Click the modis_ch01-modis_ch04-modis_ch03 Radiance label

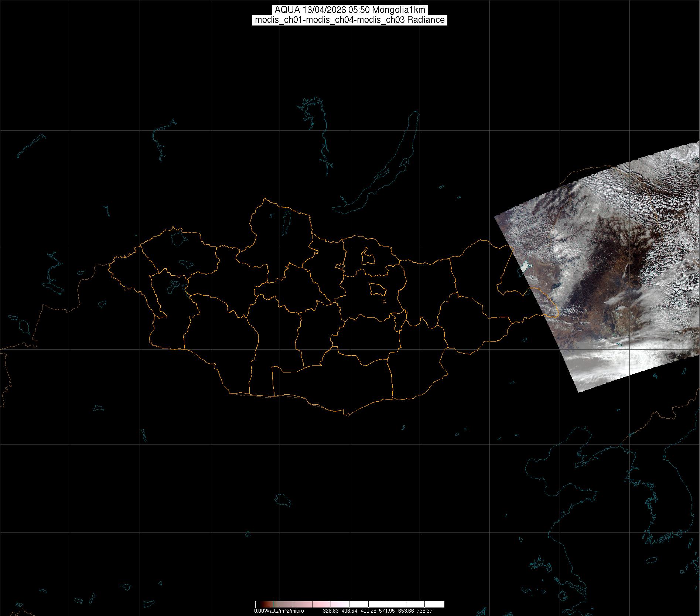coord(350,20)
